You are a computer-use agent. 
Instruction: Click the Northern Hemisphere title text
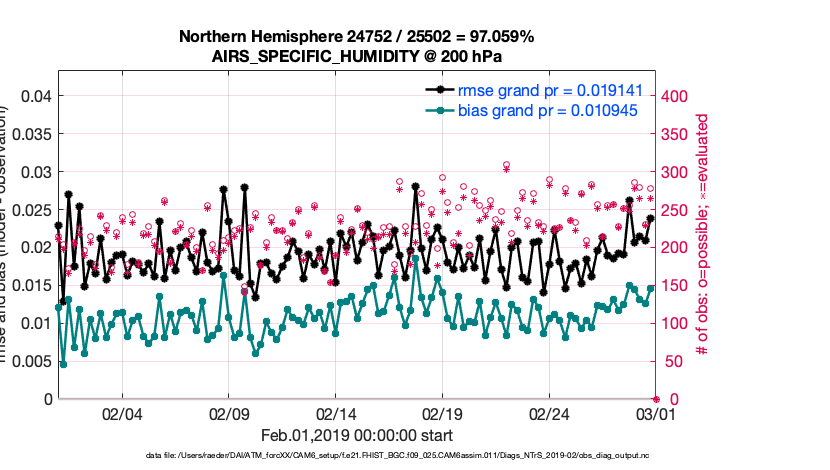pos(356,36)
